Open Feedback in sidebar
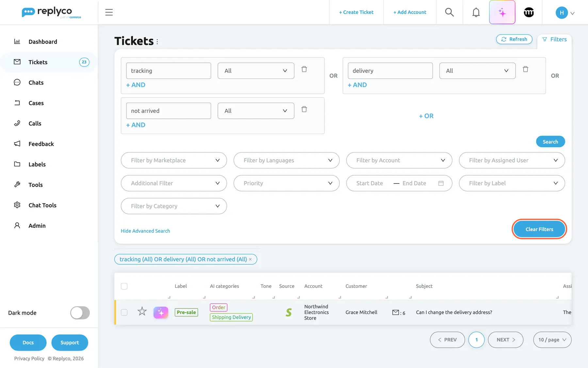The height and width of the screenshot is (368, 588). [x=41, y=144]
